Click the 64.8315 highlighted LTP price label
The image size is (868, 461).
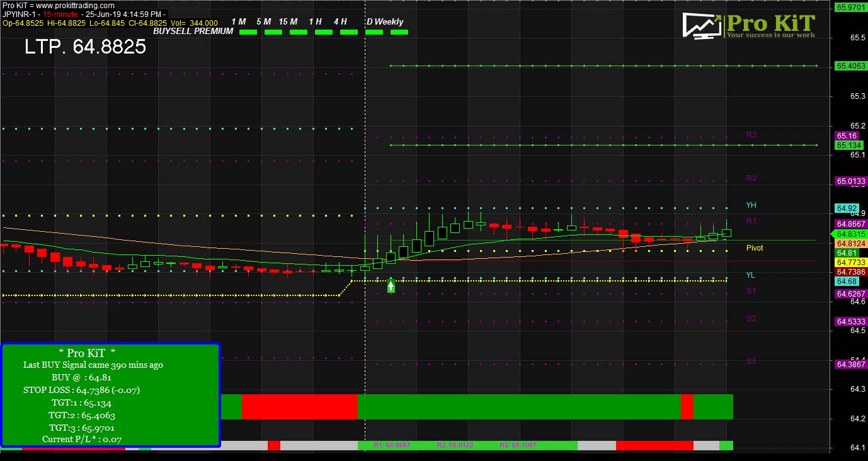(x=848, y=234)
